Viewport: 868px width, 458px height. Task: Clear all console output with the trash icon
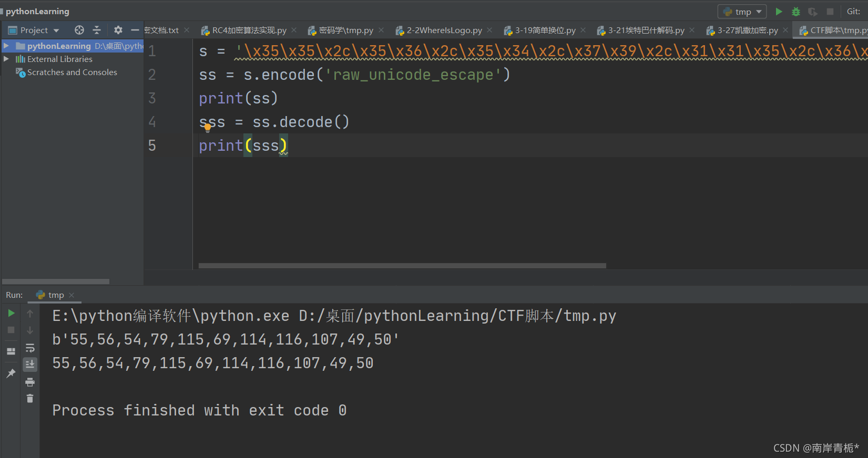pos(30,399)
